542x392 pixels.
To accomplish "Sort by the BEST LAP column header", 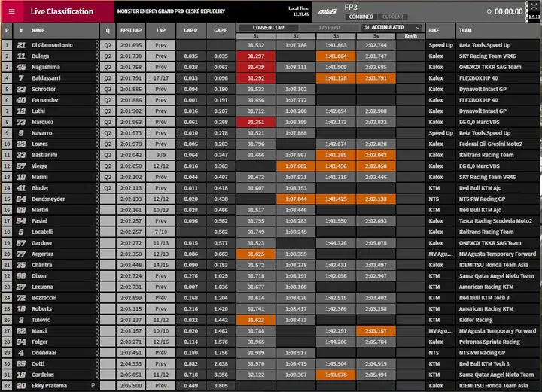I will (x=131, y=30).
